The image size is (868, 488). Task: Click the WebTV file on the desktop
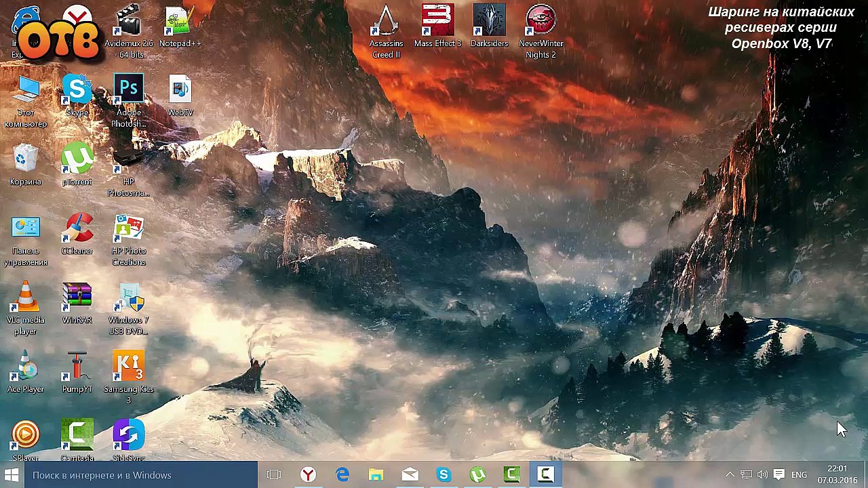pos(180,96)
